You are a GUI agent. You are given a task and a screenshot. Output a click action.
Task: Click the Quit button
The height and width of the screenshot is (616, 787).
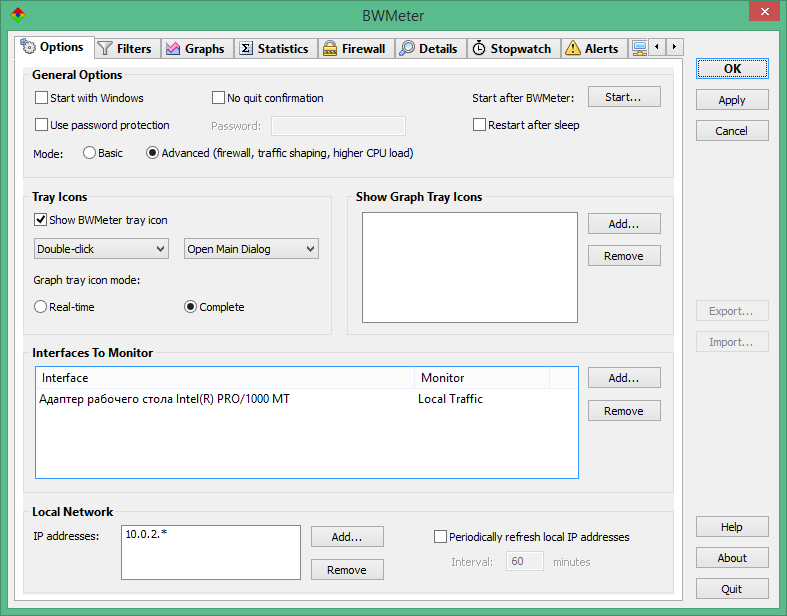coord(732,589)
